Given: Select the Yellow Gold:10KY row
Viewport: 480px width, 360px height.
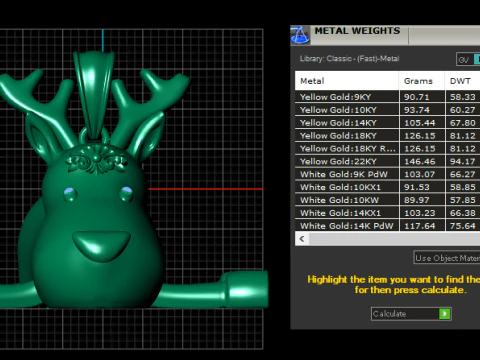Looking at the screenshot, I should pos(387,110).
